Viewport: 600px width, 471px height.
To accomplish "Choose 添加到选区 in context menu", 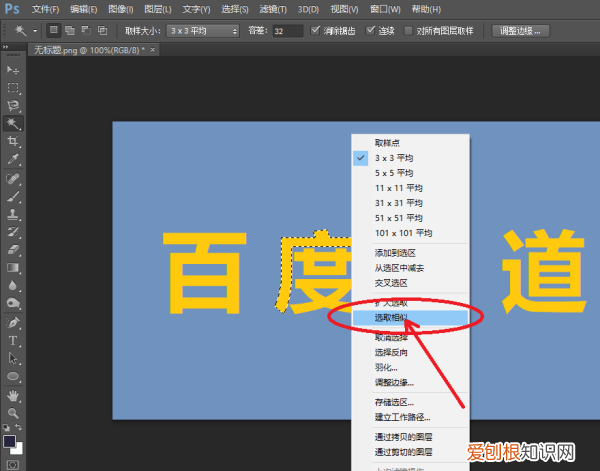I will point(410,253).
